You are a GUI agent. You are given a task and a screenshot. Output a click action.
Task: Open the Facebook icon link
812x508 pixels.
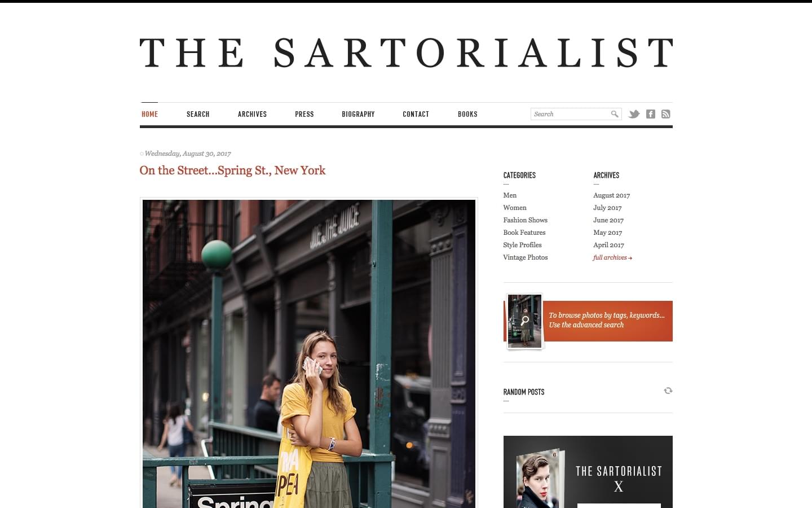(x=650, y=114)
